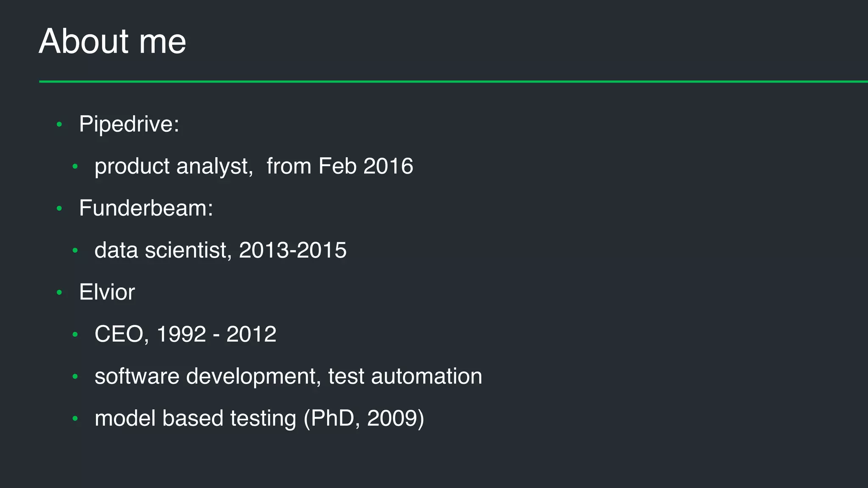Click the green bullet beside "data scientist"
The height and width of the screenshot is (488, 868).
[x=75, y=250]
